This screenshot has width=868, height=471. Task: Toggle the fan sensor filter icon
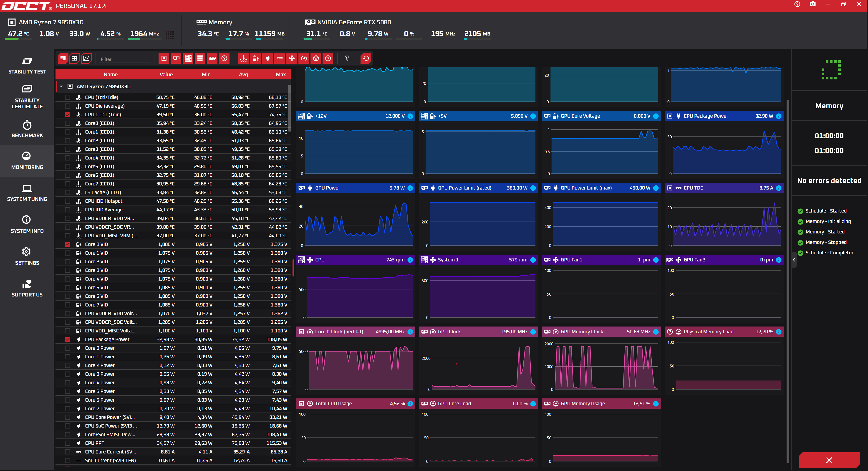[292, 58]
